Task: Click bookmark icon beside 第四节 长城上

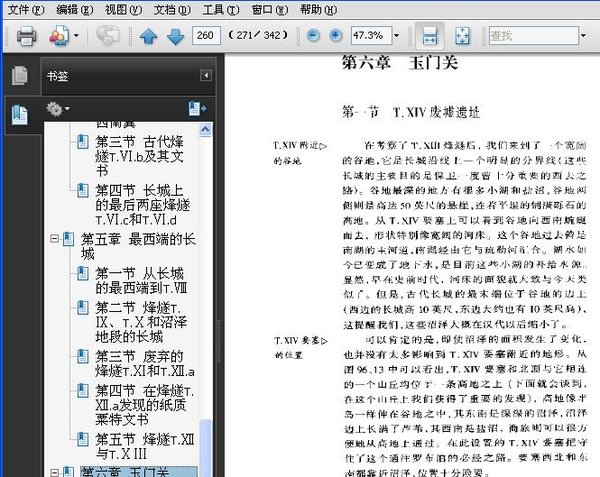Action: (83, 190)
